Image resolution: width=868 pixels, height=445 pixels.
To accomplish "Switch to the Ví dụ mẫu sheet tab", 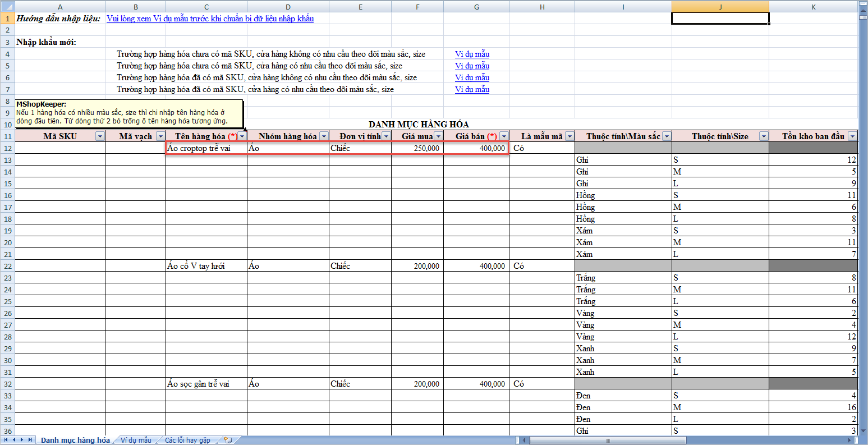I will coord(136,440).
